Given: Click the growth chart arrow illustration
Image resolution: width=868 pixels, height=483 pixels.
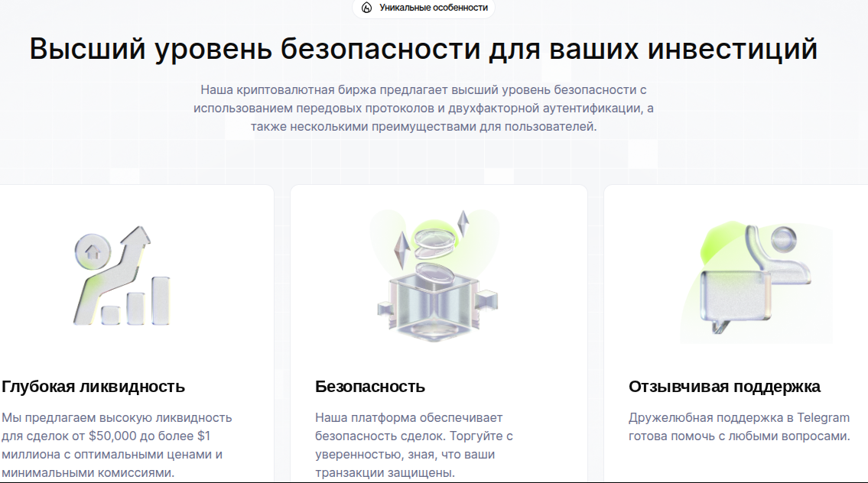Looking at the screenshot, I should (122, 276).
